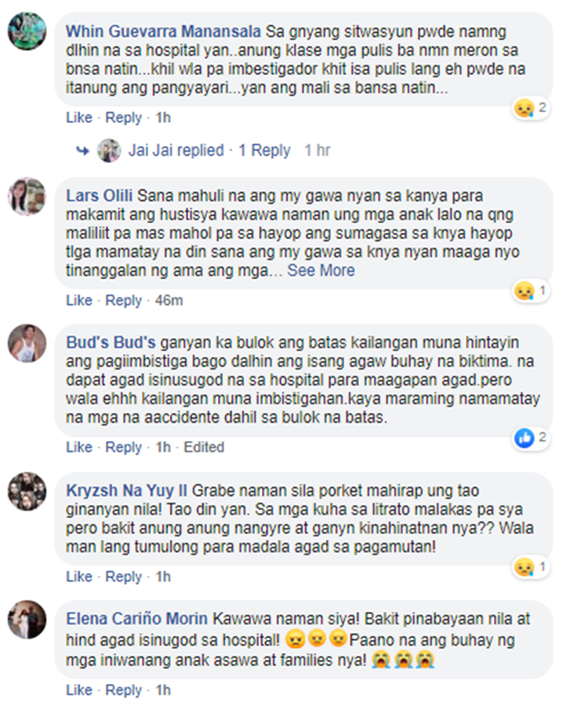Open Lars Olili's profile picture
Image resolution: width=588 pixels, height=702 pixels.
click(x=27, y=196)
